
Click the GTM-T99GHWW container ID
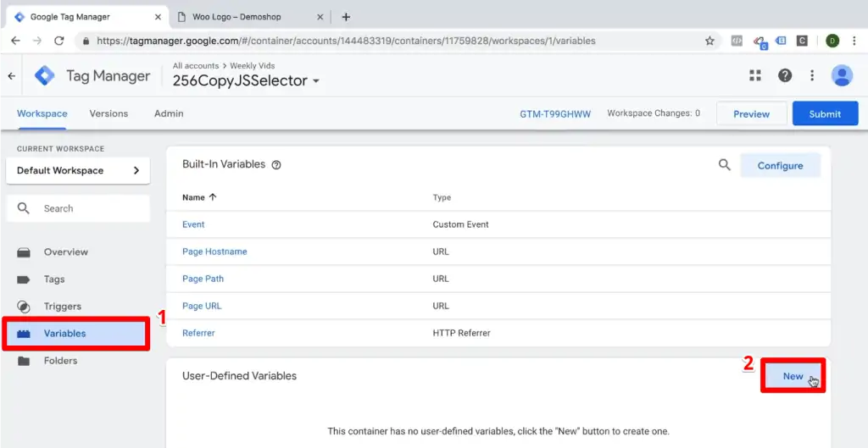pos(555,114)
